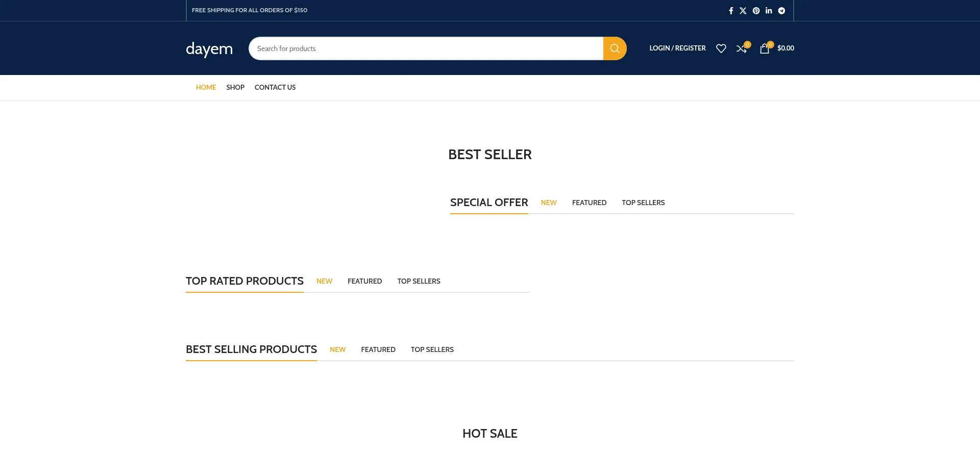Image resolution: width=980 pixels, height=453 pixels.
Task: Open the Telegram social icon
Action: click(x=781, y=11)
